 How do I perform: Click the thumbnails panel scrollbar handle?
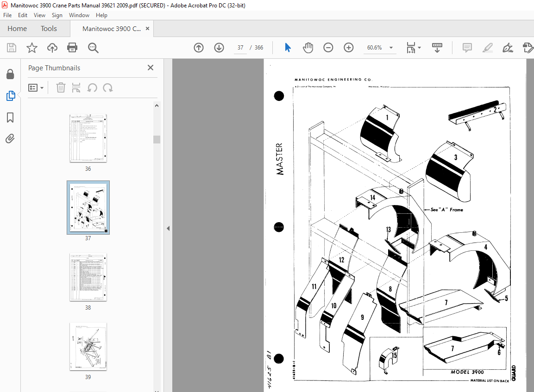[157, 139]
